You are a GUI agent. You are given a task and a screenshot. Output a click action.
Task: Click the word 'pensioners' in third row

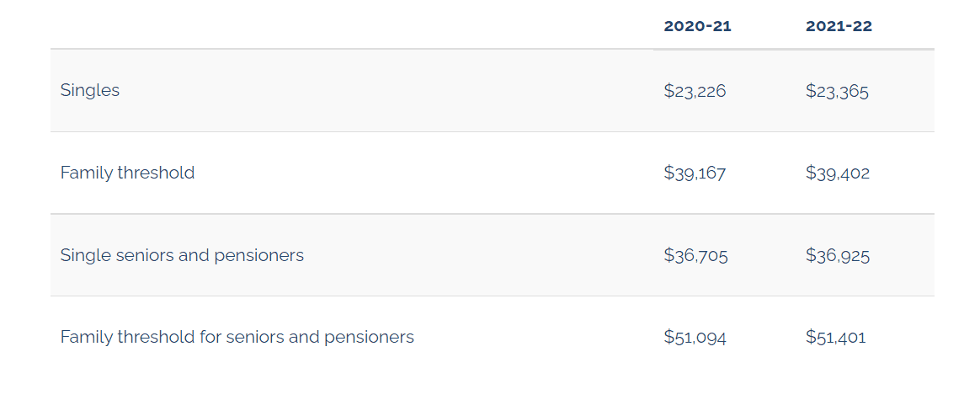[259, 256]
